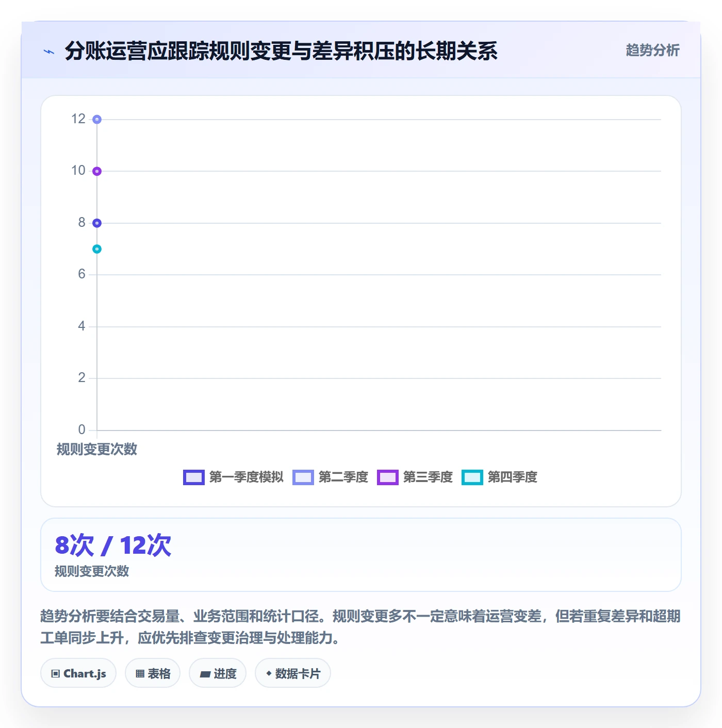The image size is (722, 728).
Task: Click the paragraph starting 趋势分析要结合交易量
Action: pos(360,627)
